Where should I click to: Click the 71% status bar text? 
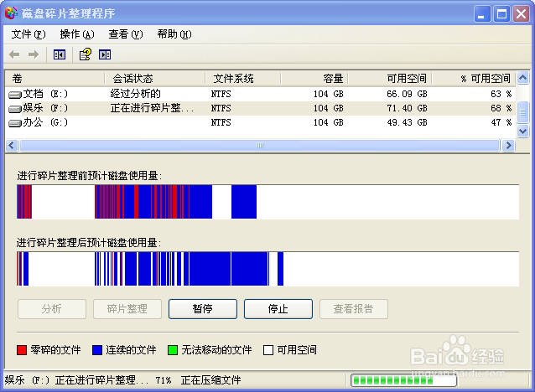point(164,380)
